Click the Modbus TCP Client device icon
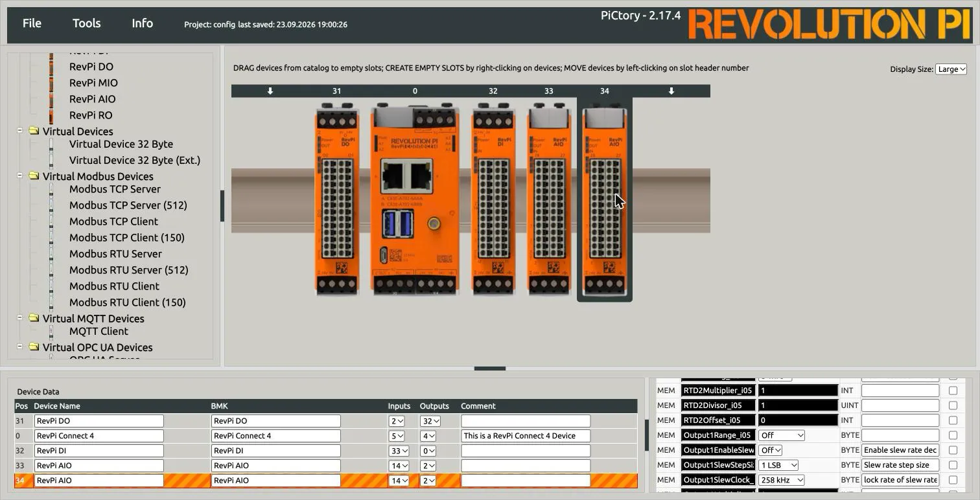Viewport: 980px width, 500px height. click(51, 222)
